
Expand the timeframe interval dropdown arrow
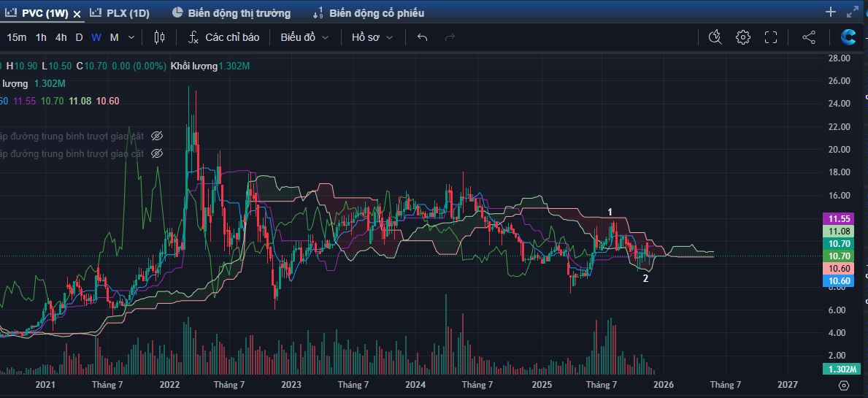(x=131, y=37)
